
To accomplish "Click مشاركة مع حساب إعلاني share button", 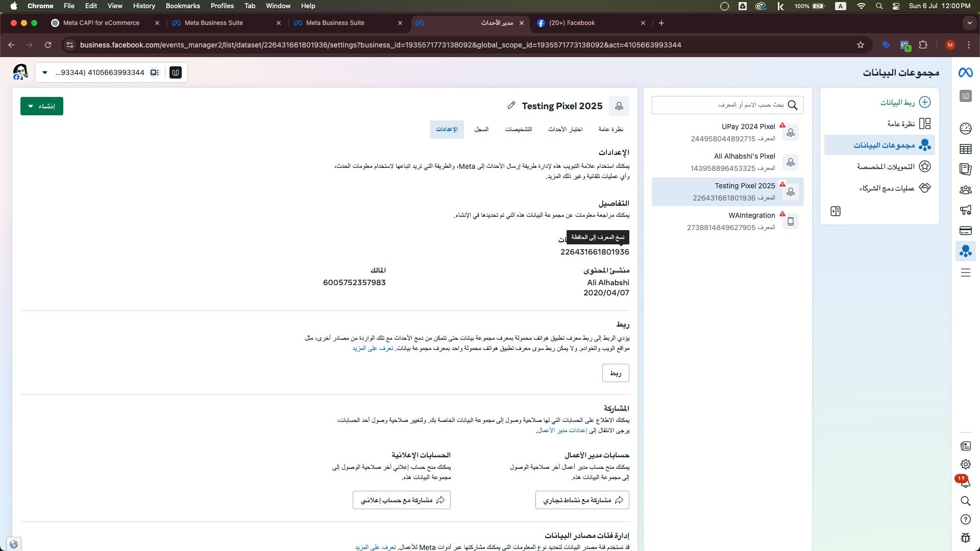I will (x=401, y=500).
